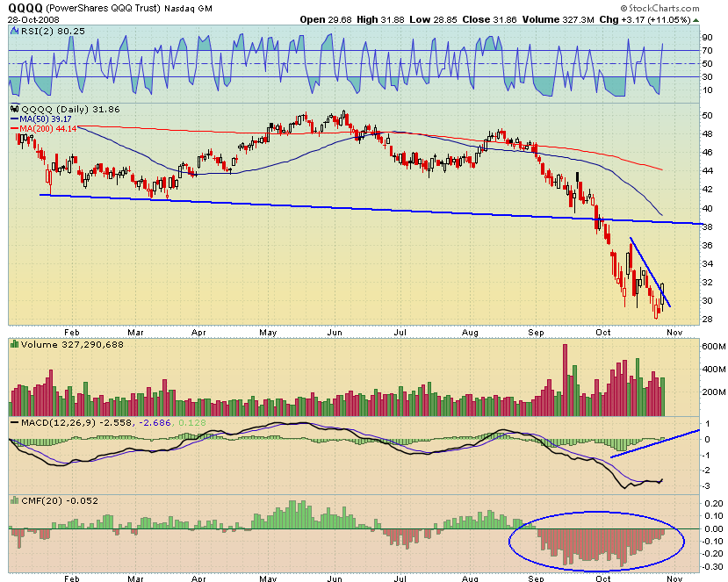
Task: Click the Aug label under the CMF panel
Action: pos(470,578)
